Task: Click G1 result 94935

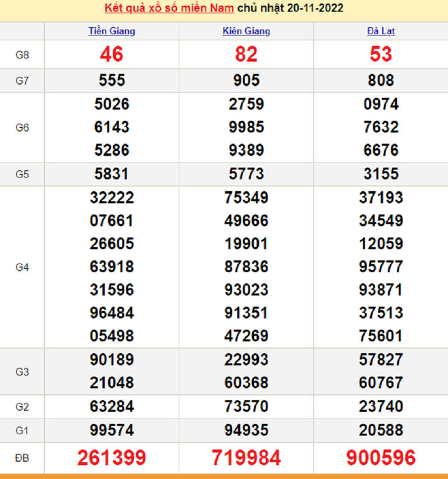Action: tap(246, 430)
